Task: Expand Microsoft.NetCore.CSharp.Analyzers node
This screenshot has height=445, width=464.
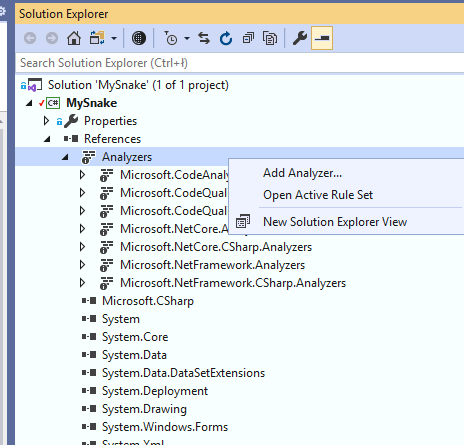Action: coord(82,247)
